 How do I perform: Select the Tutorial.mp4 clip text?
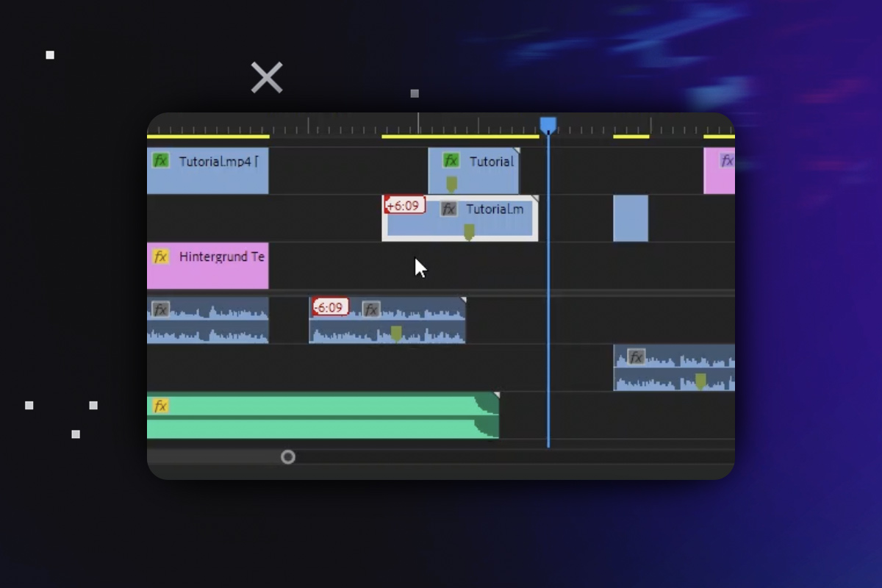pyautogui.click(x=218, y=161)
